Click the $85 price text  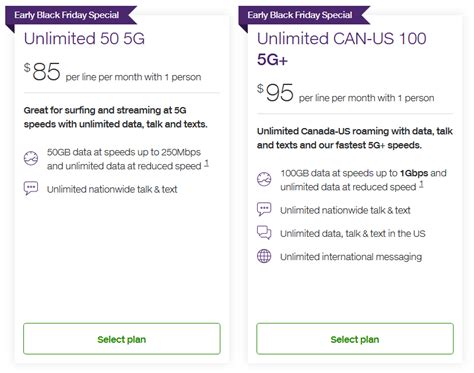click(42, 71)
